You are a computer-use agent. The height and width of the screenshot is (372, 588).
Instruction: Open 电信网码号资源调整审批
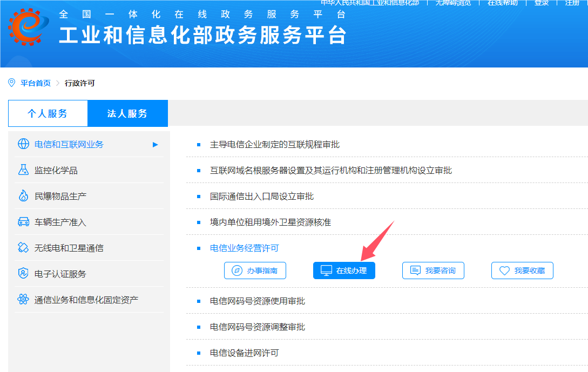258,327
